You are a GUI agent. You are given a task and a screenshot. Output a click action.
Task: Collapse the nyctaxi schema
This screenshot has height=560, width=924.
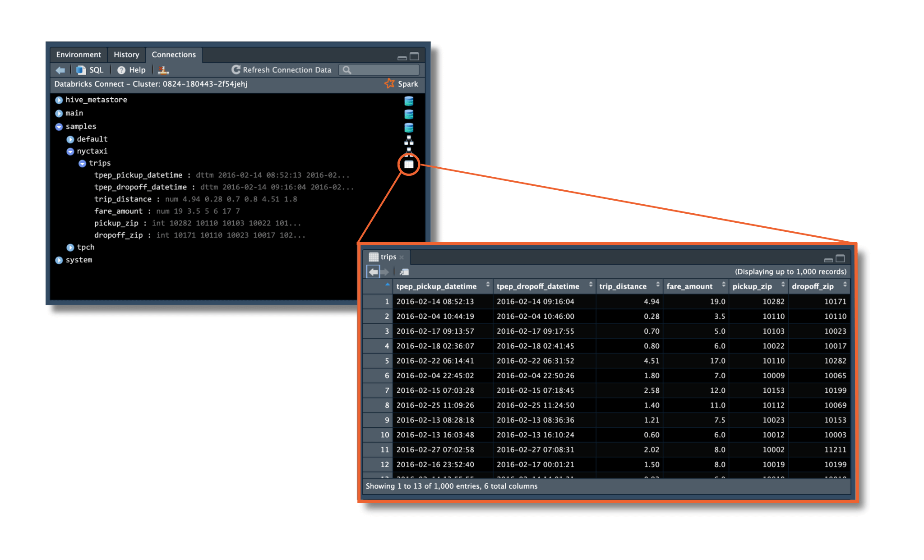[70, 151]
